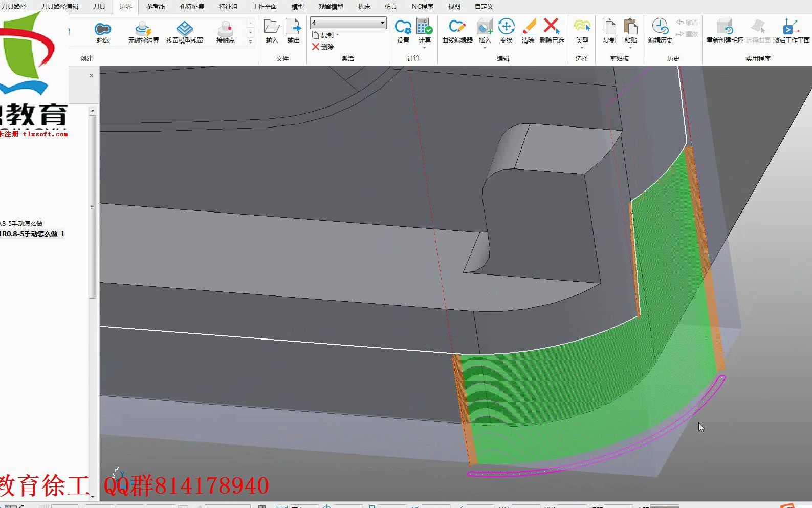
Task: Expand the 粘贴 dropdown arrow
Action: (630, 48)
